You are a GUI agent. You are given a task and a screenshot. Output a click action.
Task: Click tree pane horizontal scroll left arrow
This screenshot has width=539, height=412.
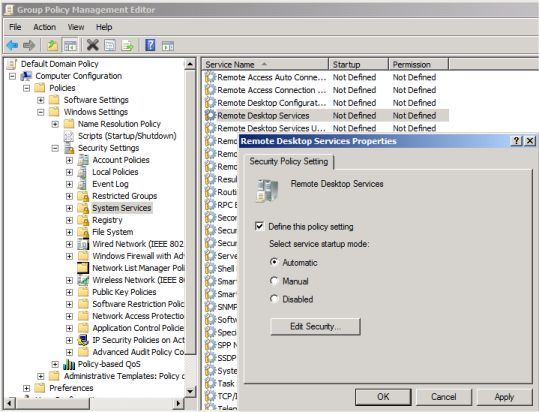(10, 403)
